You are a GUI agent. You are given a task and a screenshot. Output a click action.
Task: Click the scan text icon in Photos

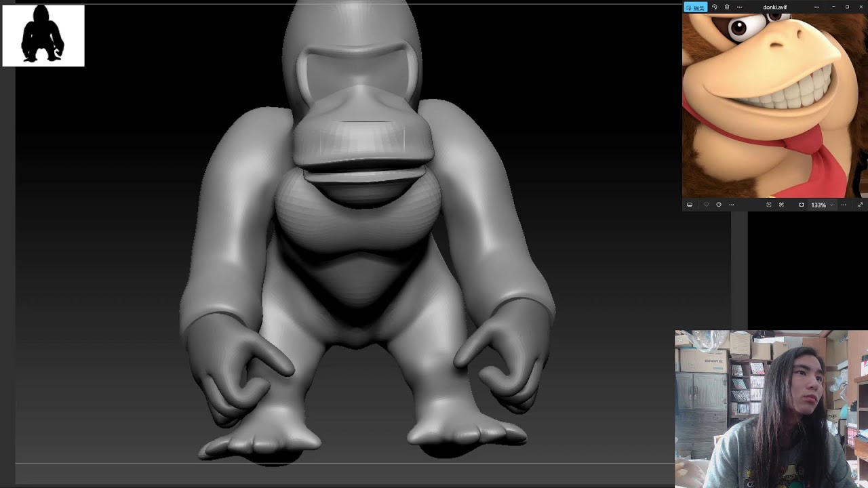point(781,205)
